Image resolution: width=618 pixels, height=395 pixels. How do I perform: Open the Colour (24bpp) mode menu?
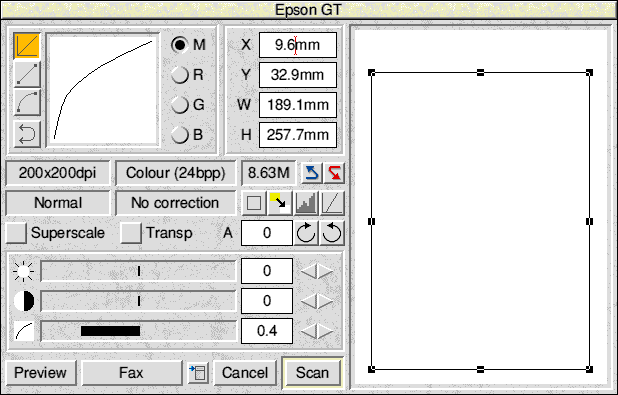pos(175,173)
